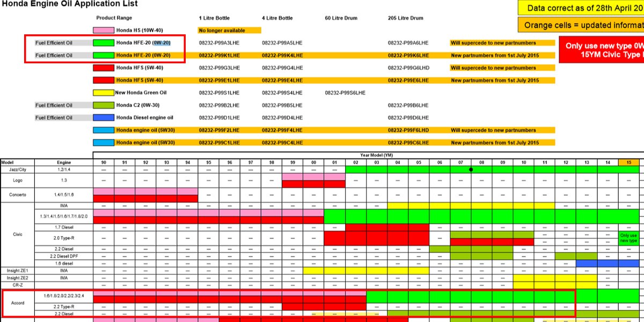The image size is (644, 322).
Task: Click the orange '15' year column header
Action: [x=628, y=162]
